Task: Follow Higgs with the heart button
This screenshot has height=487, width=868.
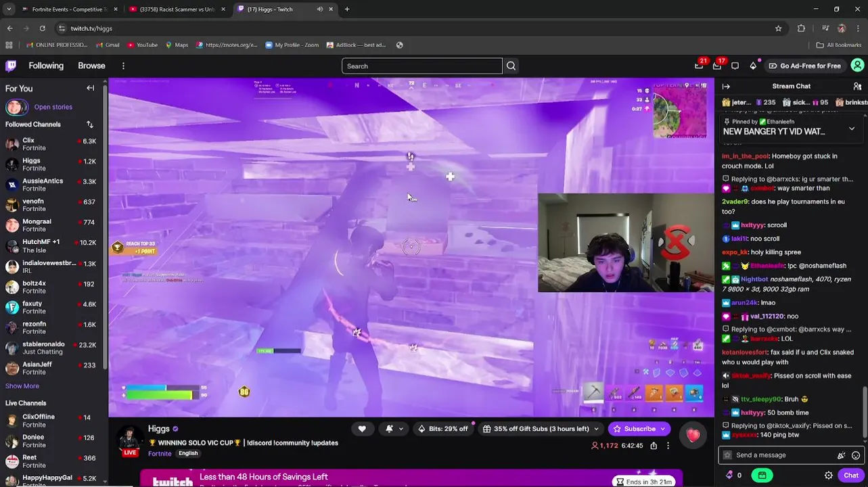Action: 362,429
